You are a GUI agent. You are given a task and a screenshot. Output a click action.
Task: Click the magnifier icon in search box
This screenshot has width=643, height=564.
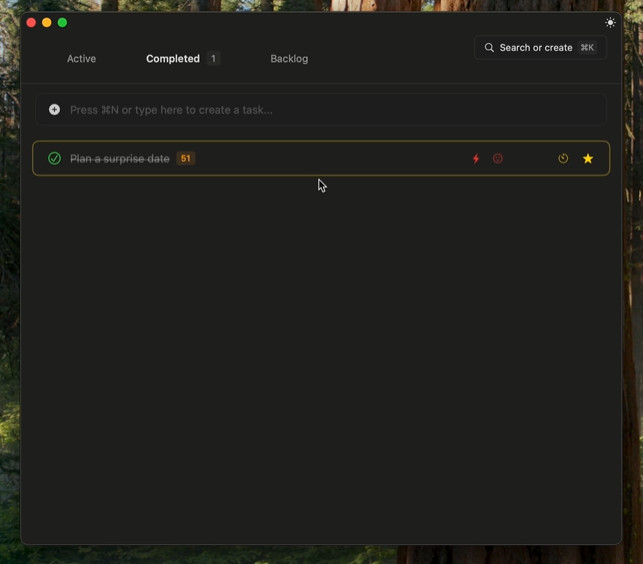(489, 48)
